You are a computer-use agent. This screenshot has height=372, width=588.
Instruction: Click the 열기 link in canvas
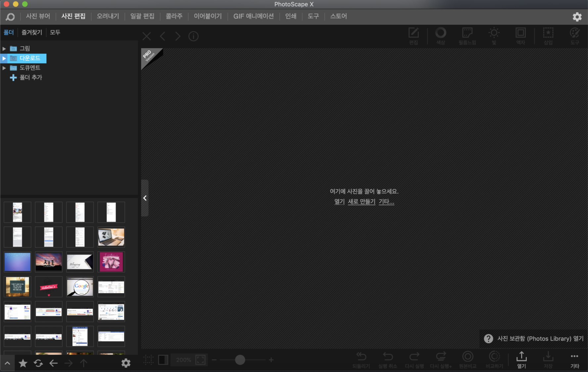click(x=339, y=202)
